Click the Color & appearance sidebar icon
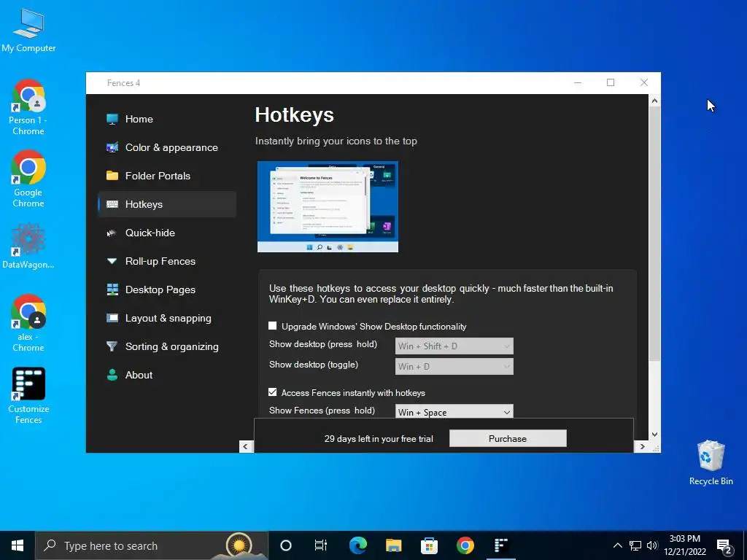This screenshot has height=560, width=747. pyautogui.click(x=112, y=147)
